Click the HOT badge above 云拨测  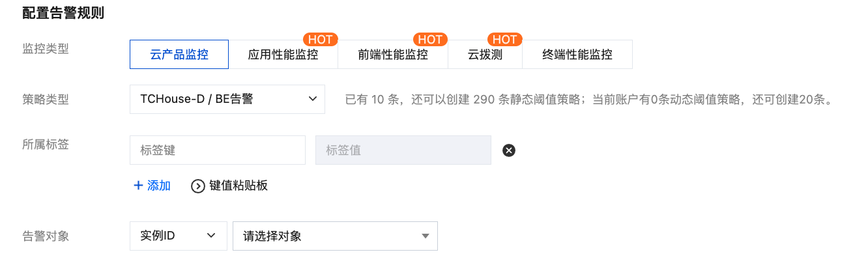(504, 40)
